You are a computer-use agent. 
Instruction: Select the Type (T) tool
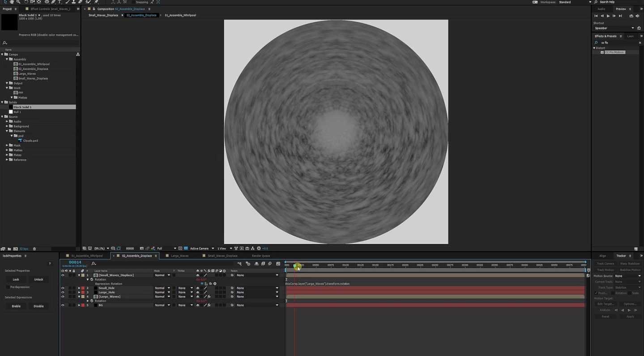[59, 2]
